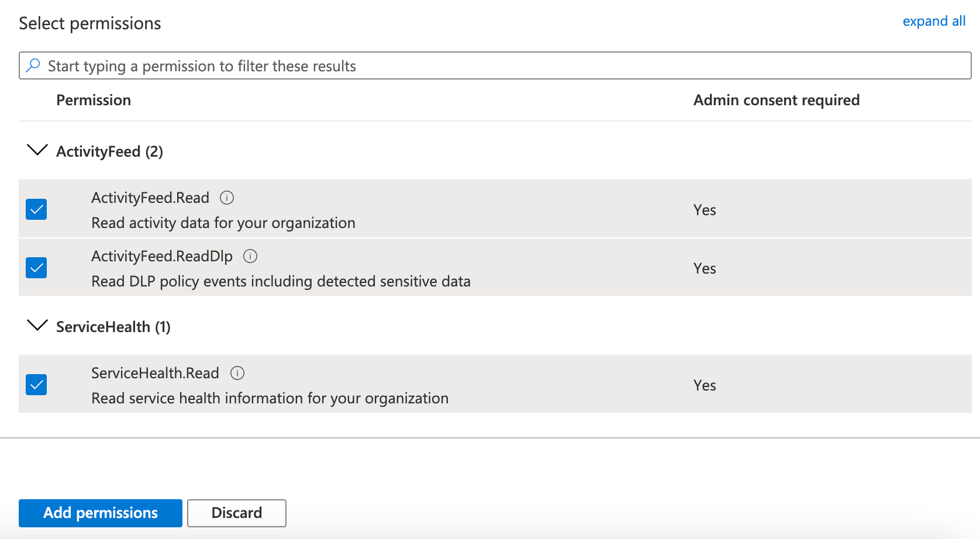Disable the ServiceHealth.Read permission checkbox
Viewport: 980px width, 539px height.
[36, 384]
